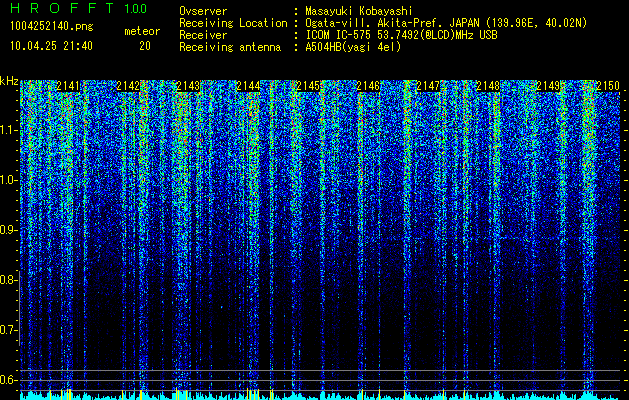Click the Ovserver field label
The width and height of the screenshot is (629, 400).
coord(203,11)
